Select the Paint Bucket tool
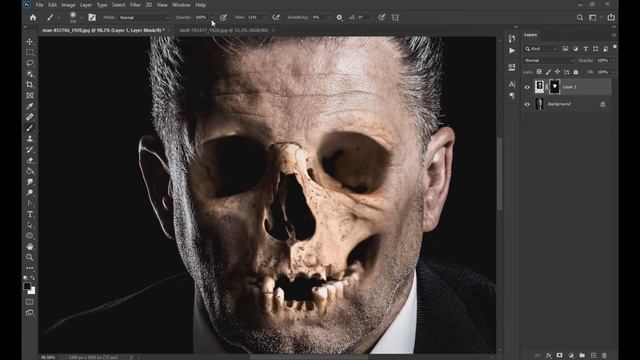The height and width of the screenshot is (360, 640). point(30,171)
